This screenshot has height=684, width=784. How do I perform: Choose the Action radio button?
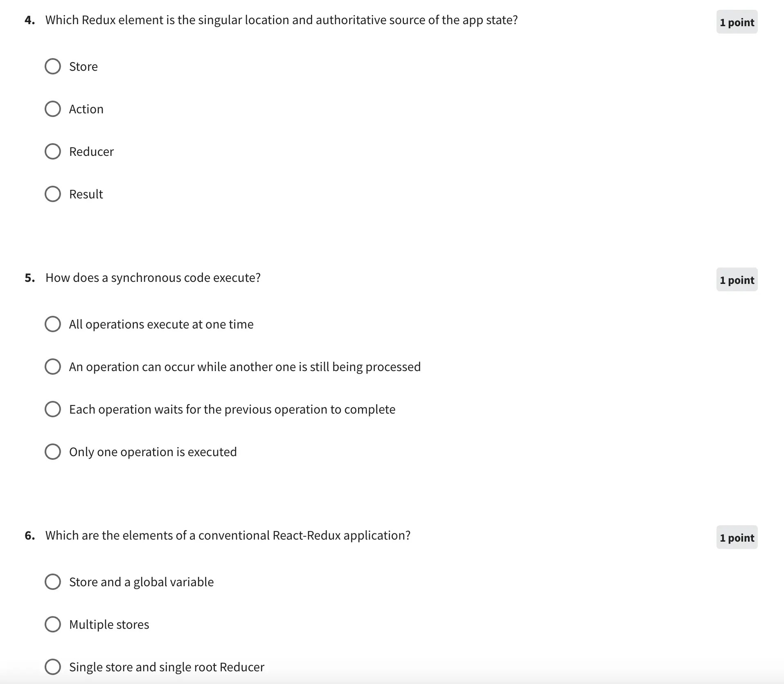53,109
